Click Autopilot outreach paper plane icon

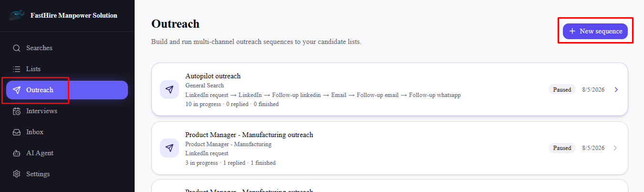coord(169,89)
